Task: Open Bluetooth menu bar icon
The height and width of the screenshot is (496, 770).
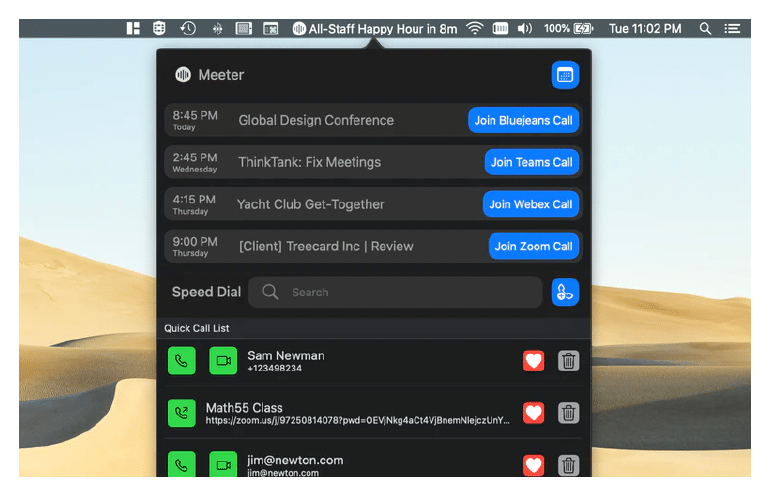Action: point(217,28)
